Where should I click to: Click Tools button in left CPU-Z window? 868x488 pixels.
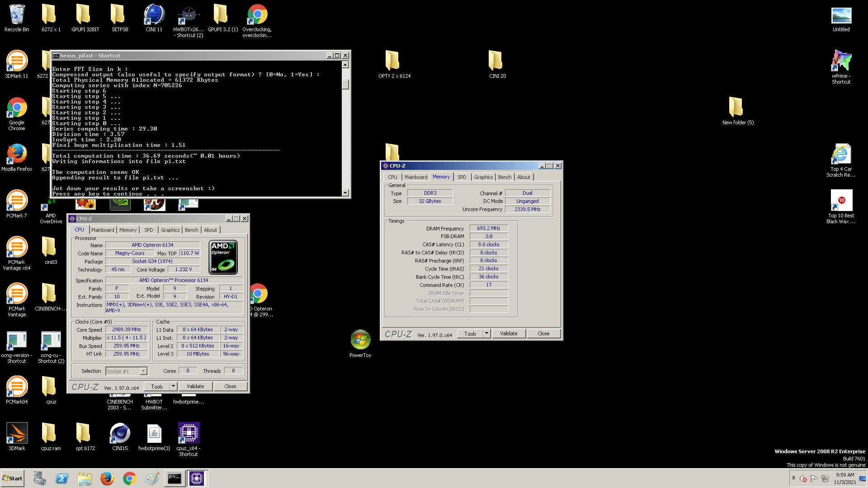tap(157, 386)
